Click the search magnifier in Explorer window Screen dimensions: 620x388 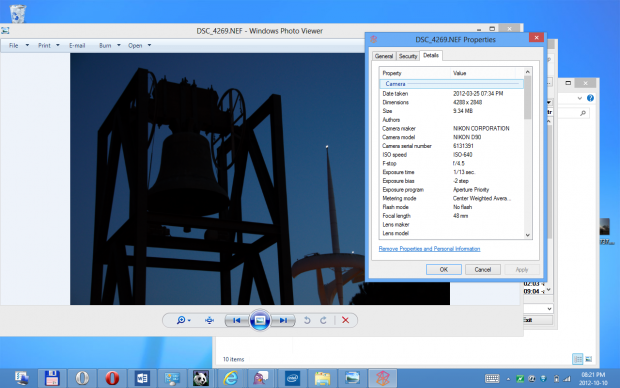[583, 113]
